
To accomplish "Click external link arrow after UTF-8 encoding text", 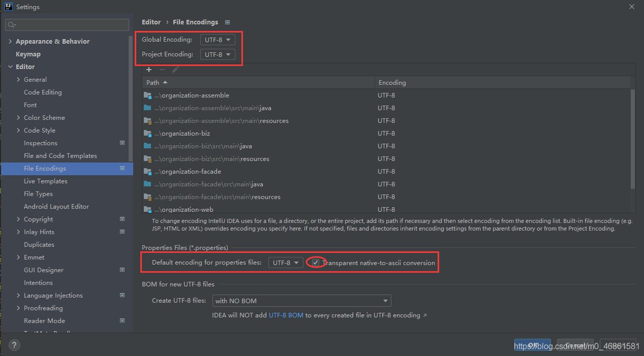I will pyautogui.click(x=425, y=316).
